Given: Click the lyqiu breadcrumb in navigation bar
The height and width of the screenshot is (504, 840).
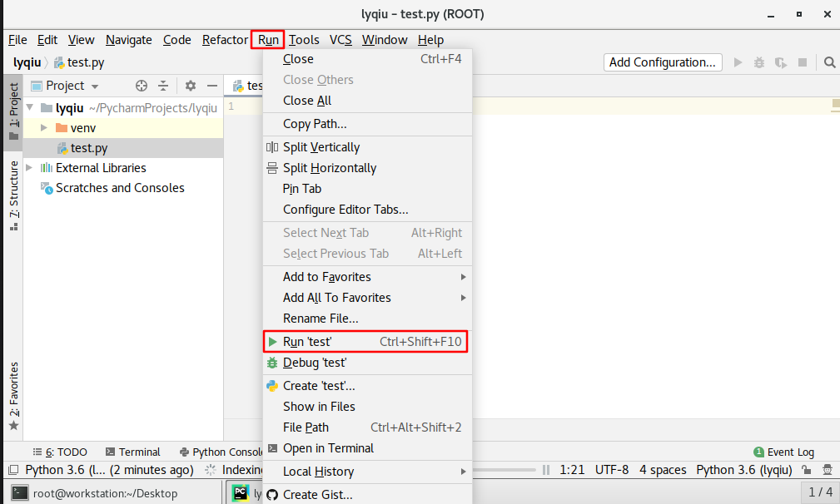Looking at the screenshot, I should pos(27,62).
